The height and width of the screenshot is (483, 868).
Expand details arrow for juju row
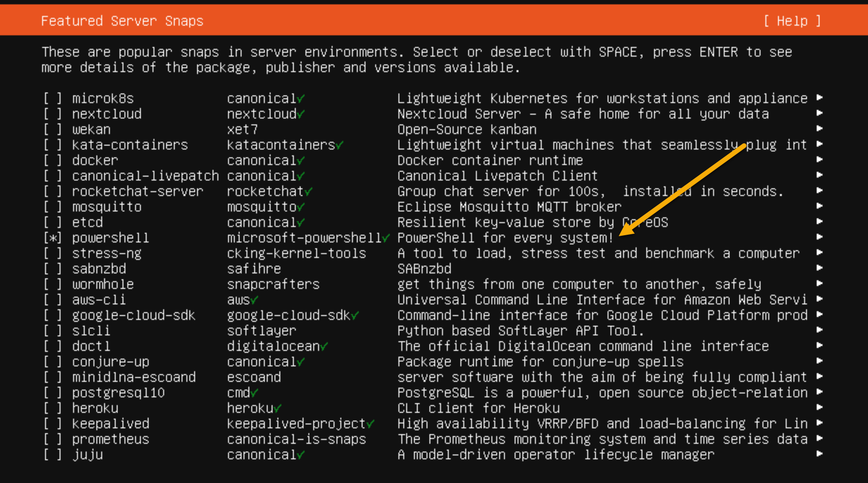(x=820, y=454)
